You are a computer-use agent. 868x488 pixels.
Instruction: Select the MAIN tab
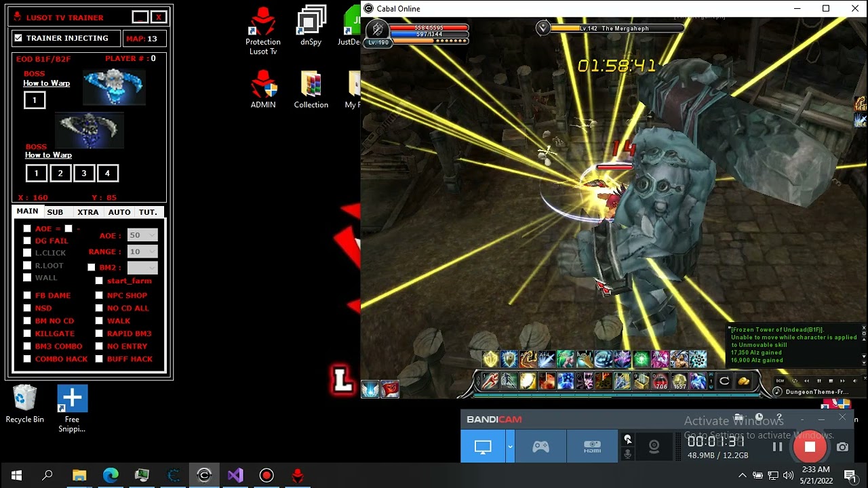(27, 211)
